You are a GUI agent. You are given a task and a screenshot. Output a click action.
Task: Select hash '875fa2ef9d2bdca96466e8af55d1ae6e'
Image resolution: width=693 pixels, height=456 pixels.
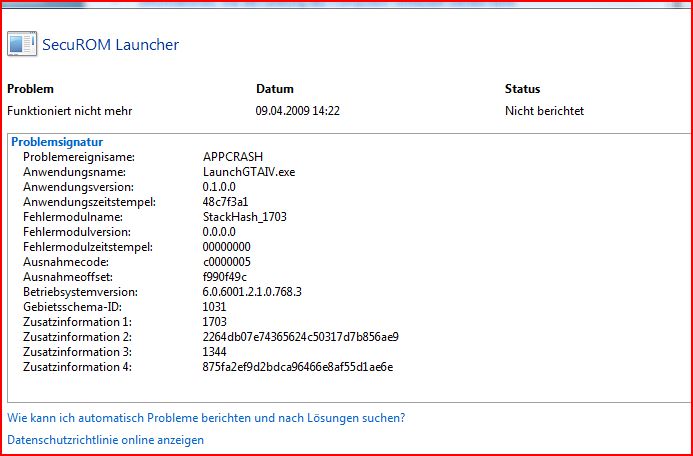click(298, 367)
